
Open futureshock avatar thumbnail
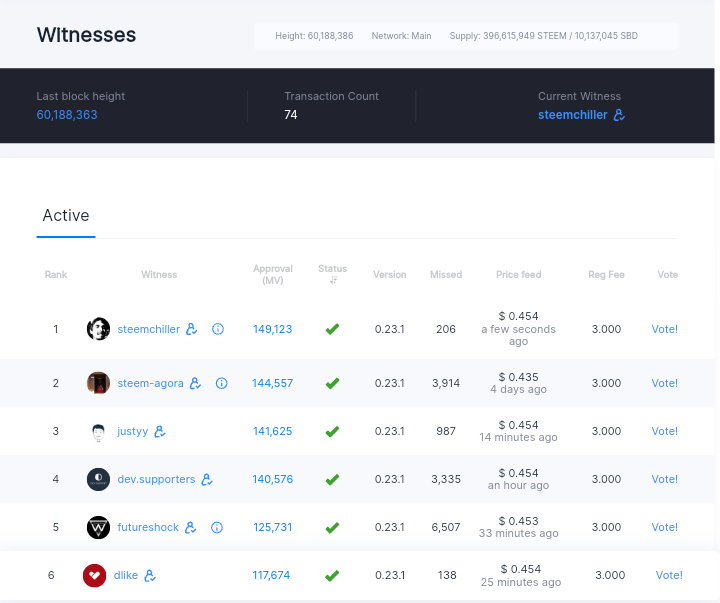[98, 527]
